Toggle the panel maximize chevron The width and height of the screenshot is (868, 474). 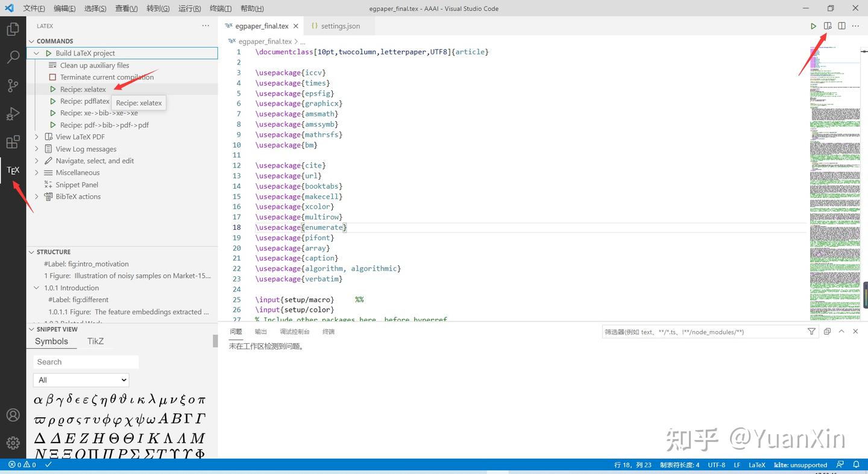point(841,331)
